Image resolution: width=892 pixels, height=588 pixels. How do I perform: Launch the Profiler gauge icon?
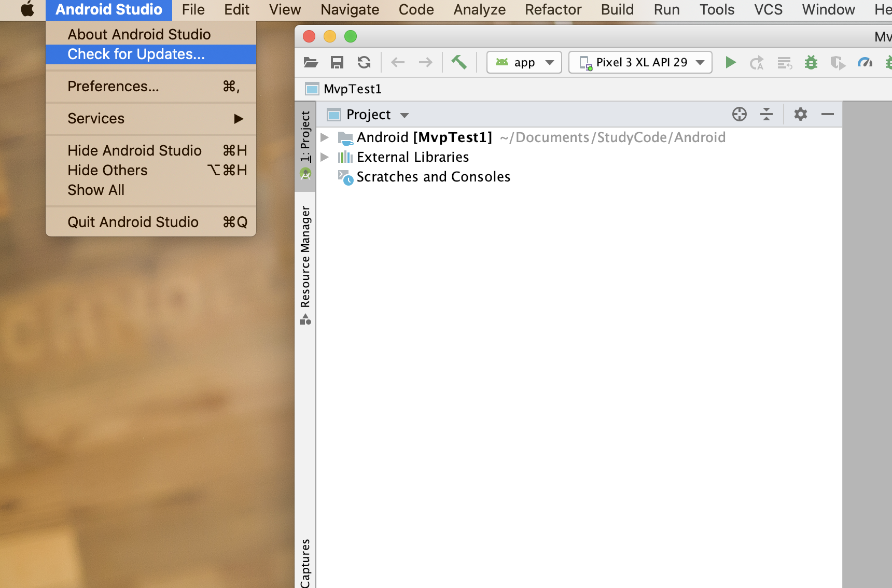click(865, 62)
